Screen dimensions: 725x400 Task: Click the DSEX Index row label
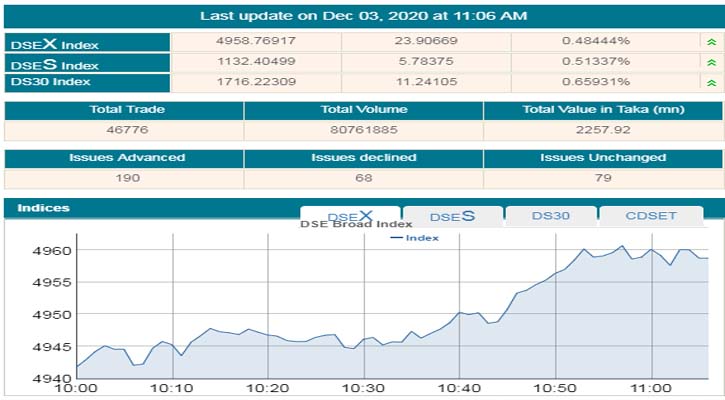tap(55, 44)
